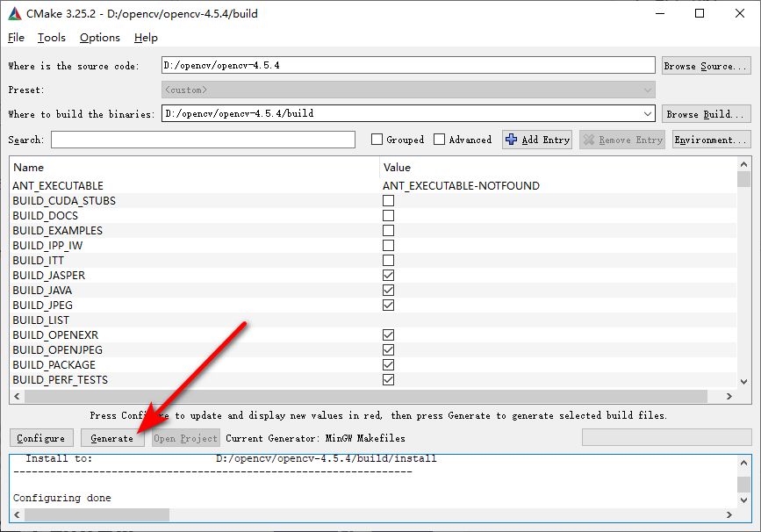Check the BUILD_EXAMPLES option
Screen dimensions: 761x532
pyautogui.click(x=388, y=231)
